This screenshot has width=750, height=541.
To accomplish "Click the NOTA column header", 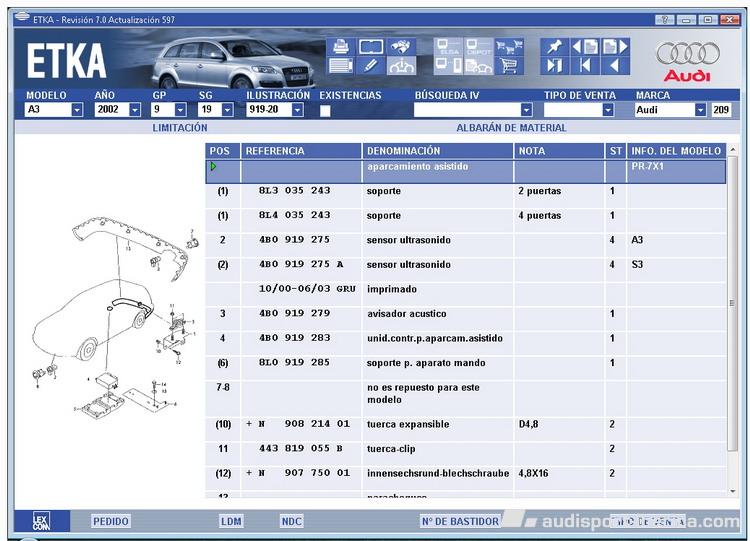I will (x=559, y=151).
